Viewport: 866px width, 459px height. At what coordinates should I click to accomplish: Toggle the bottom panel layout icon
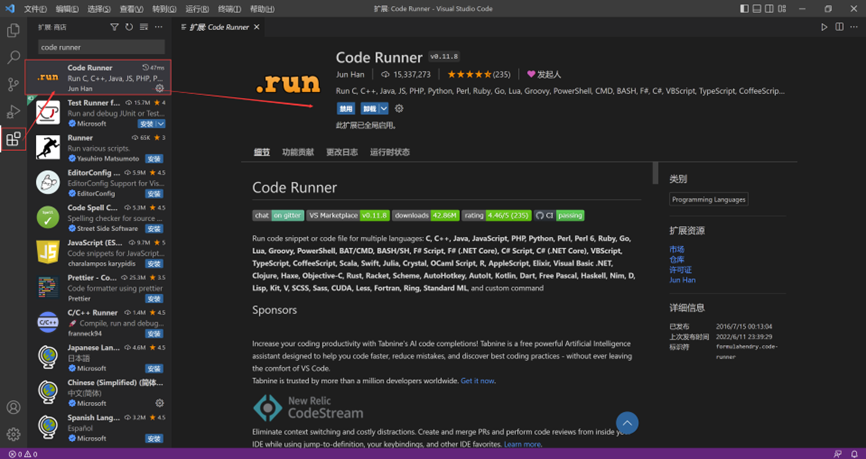pos(757,9)
